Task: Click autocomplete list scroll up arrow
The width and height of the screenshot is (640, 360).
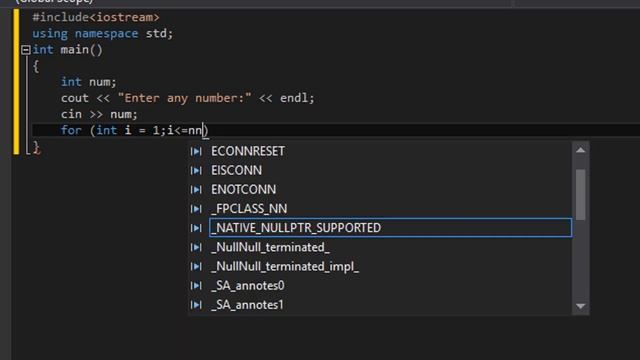Action: click(580, 150)
